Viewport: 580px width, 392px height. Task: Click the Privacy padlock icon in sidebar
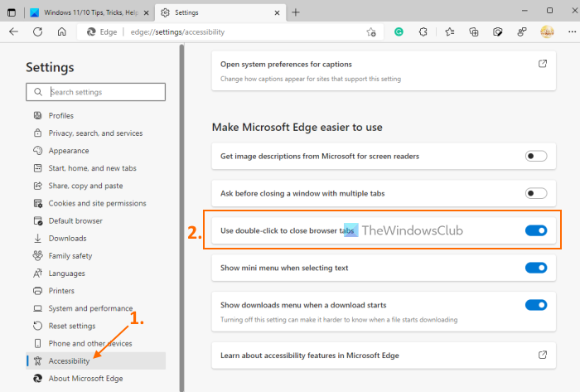[x=38, y=133]
